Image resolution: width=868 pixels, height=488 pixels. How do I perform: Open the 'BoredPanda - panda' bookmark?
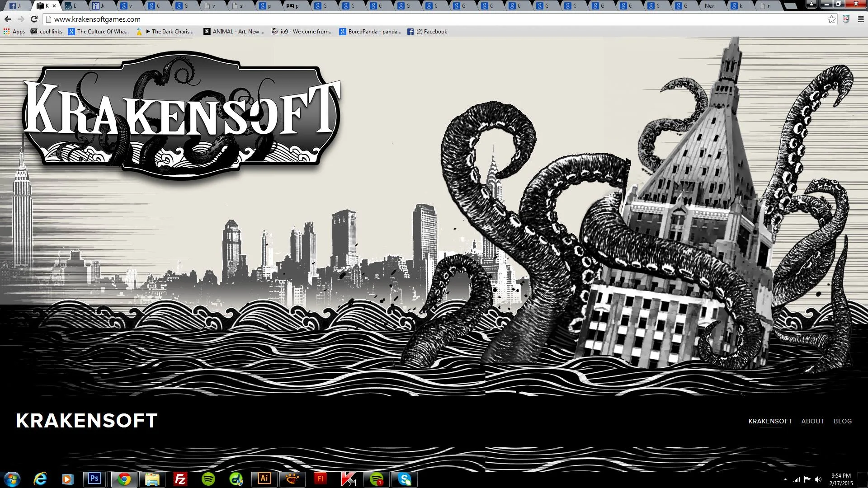click(370, 32)
